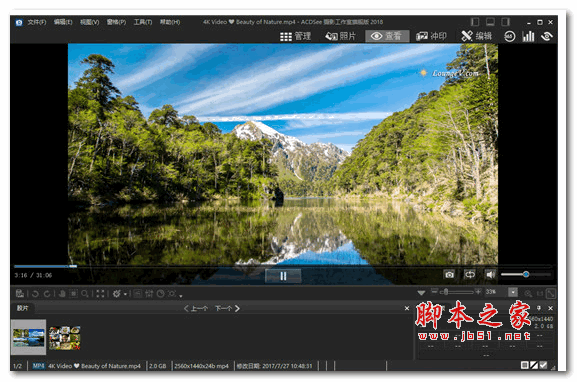Zoom out with the minus button
The height and width of the screenshot is (382, 577).
[434, 291]
